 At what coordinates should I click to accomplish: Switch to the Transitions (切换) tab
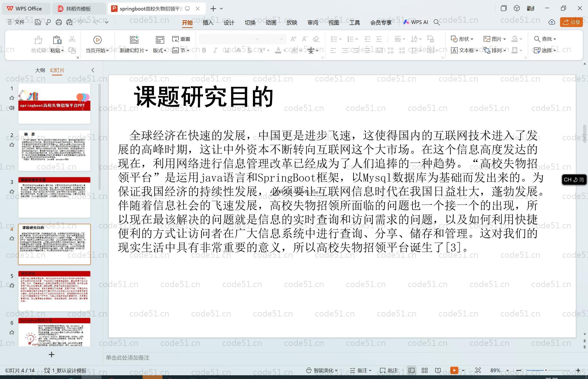click(x=250, y=23)
